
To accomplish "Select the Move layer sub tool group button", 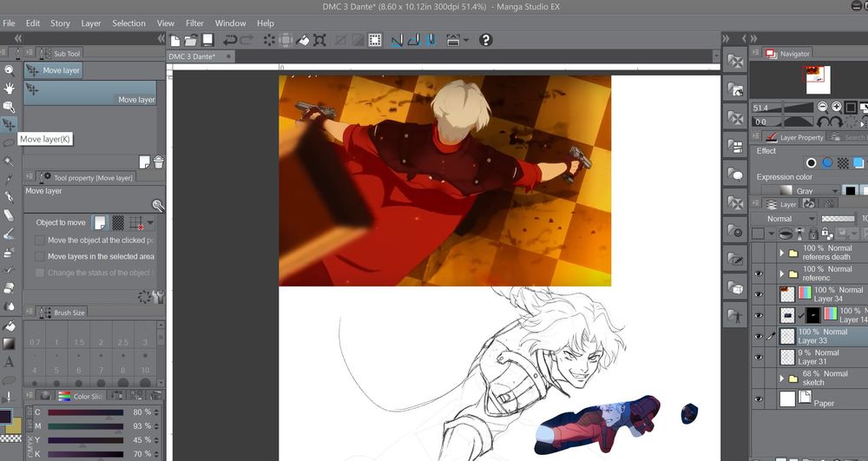I will pyautogui.click(x=53, y=70).
